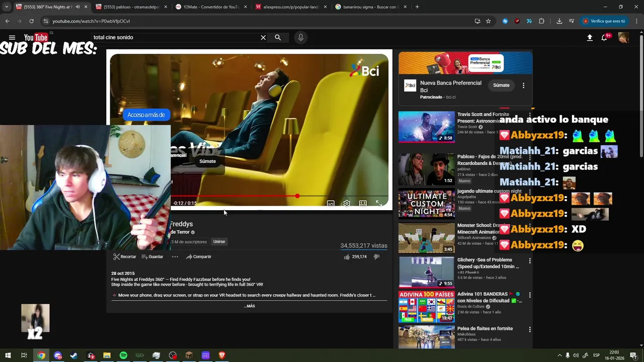
Task: Open Chrome extensions puzzle icon
Action: coord(541,21)
